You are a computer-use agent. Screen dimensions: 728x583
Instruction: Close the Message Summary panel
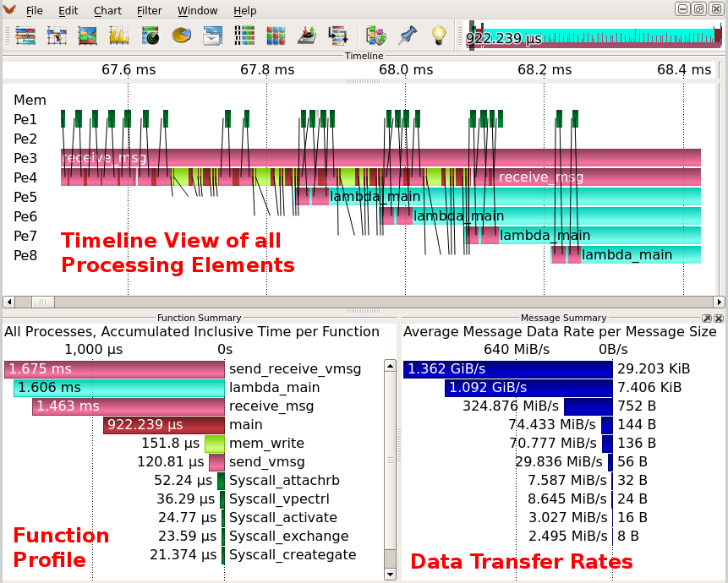point(719,319)
